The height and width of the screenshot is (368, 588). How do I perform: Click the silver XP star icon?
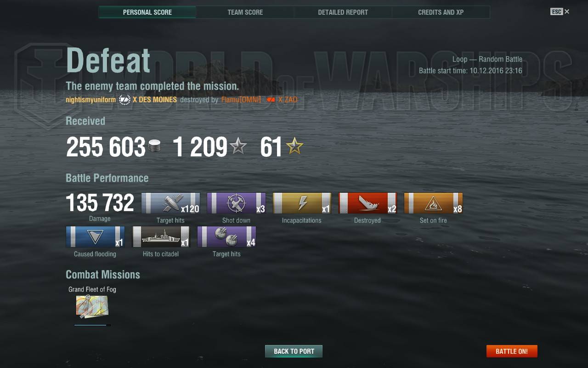coord(238,147)
